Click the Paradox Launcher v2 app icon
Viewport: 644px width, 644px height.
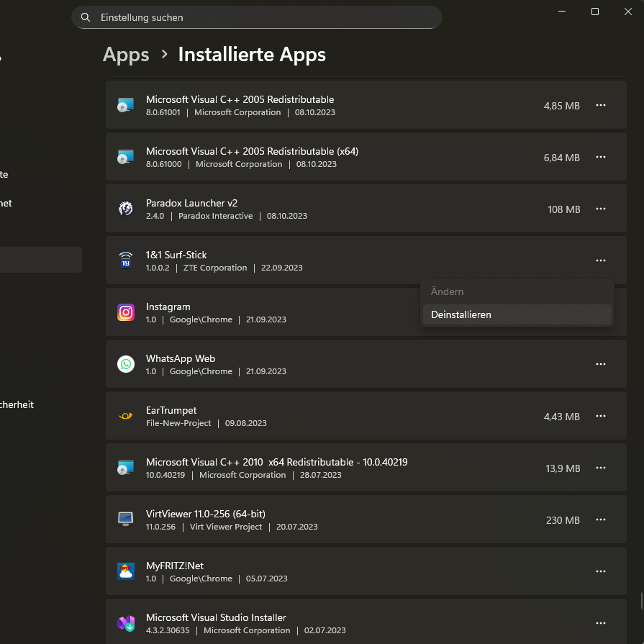tap(125, 209)
